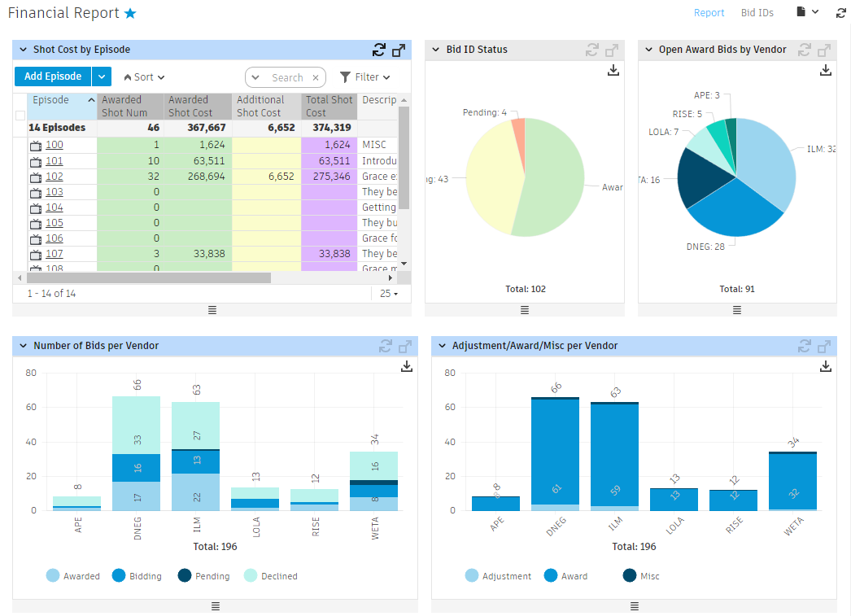851x616 pixels.
Task: Download the Bid ID Status chart
Action: pyautogui.click(x=613, y=71)
